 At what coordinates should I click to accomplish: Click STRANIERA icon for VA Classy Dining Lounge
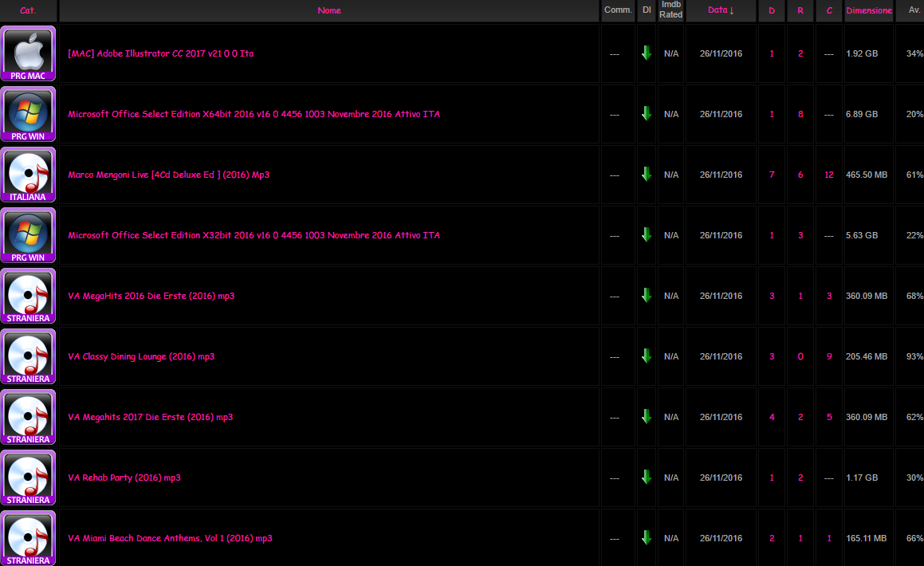(x=28, y=357)
